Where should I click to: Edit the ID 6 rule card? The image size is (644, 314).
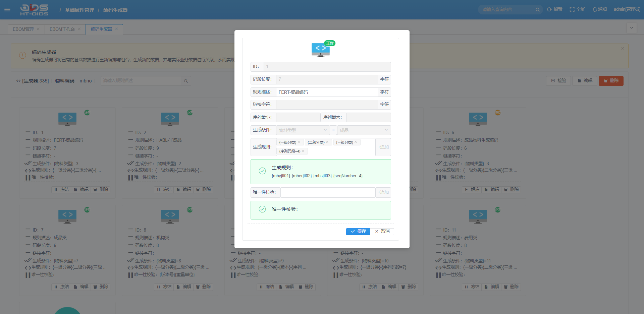pyautogui.click(x=492, y=190)
